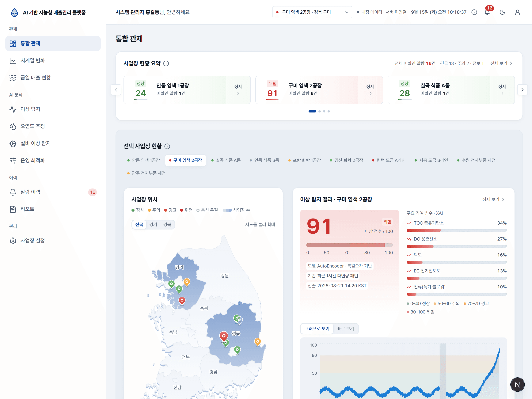
Task: Click the EC 전기전도도 13% row
Action: 457,274
